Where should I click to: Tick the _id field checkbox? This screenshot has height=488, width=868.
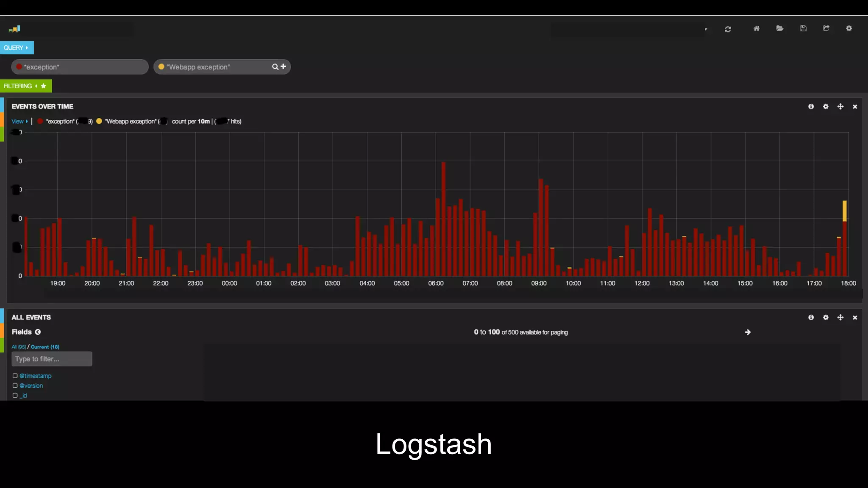click(x=15, y=395)
